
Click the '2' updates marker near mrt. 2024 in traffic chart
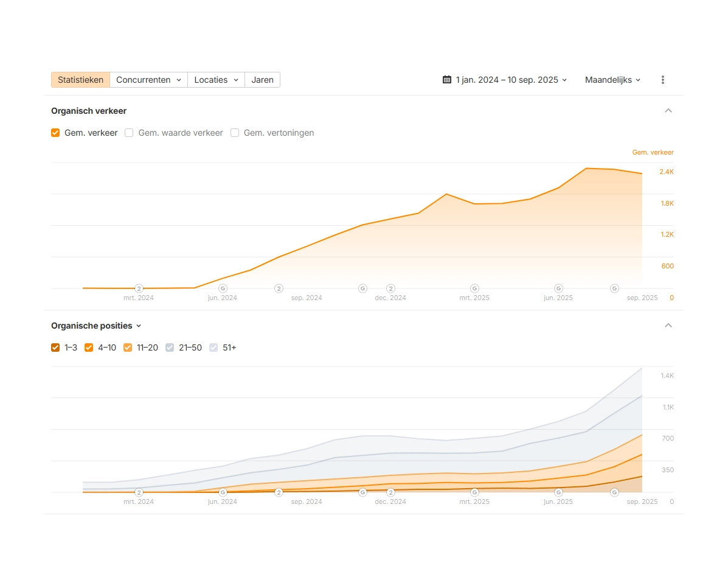[x=139, y=288]
